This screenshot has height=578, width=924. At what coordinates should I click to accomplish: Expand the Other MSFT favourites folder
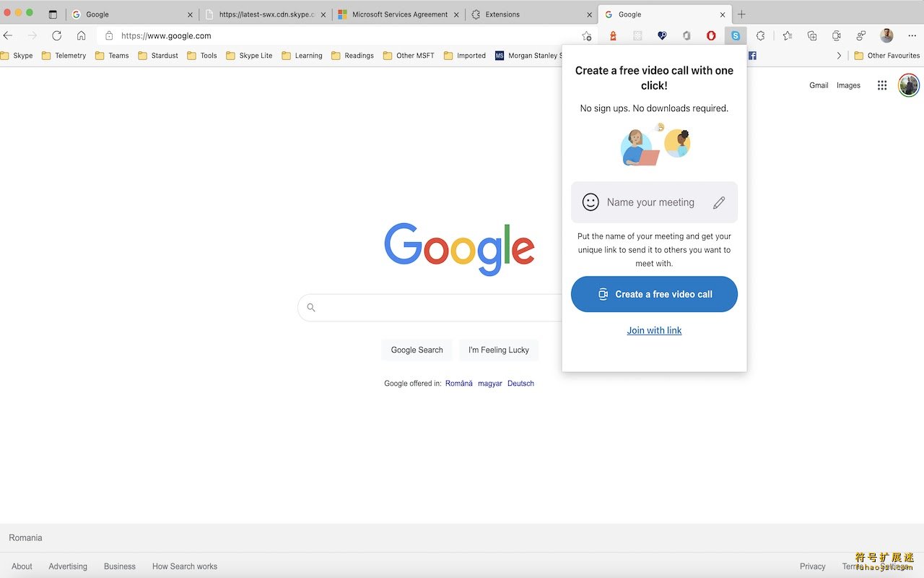(409, 56)
